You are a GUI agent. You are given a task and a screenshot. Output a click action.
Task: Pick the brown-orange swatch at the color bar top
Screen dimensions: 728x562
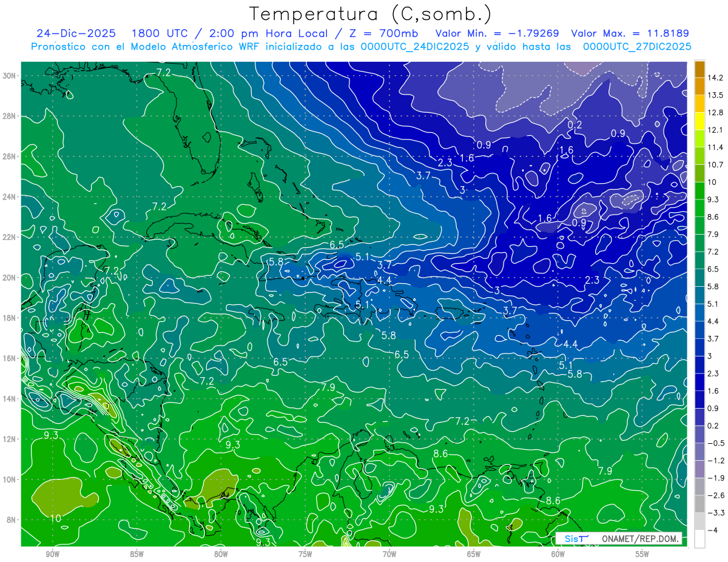(699, 69)
